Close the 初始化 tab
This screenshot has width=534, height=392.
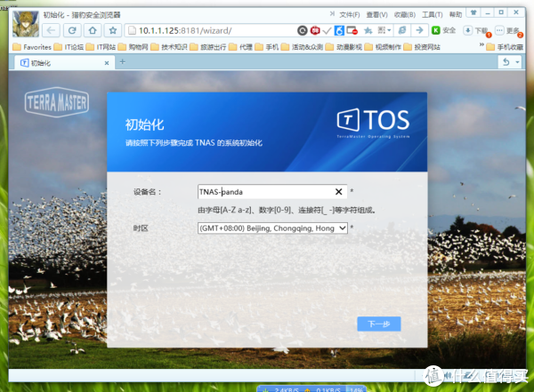(107, 63)
